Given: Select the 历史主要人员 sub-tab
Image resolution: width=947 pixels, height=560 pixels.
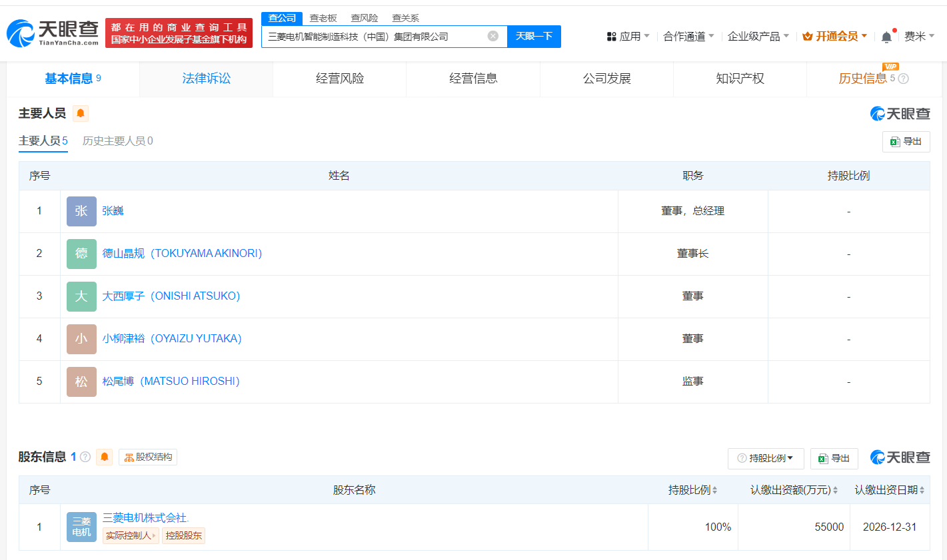Looking at the screenshot, I should [x=117, y=140].
